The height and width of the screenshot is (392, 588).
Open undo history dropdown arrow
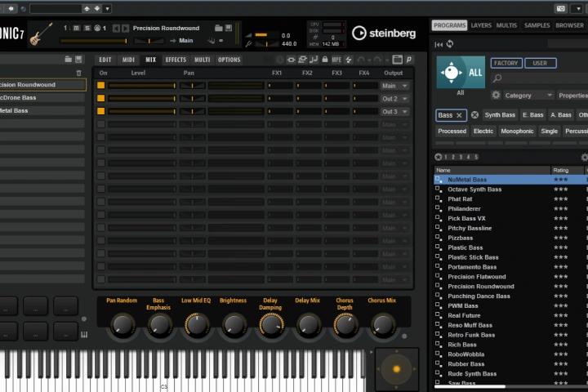(x=369, y=60)
